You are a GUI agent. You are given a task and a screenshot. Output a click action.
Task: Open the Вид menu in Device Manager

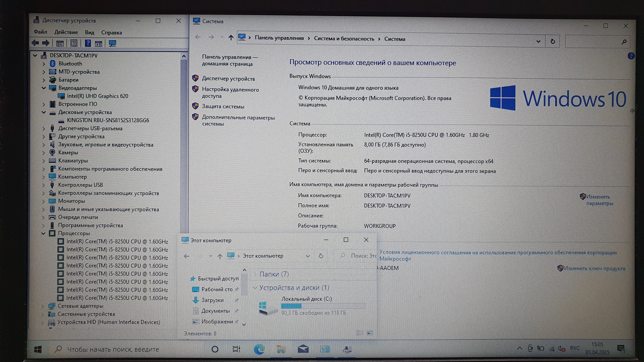pyautogui.click(x=89, y=32)
